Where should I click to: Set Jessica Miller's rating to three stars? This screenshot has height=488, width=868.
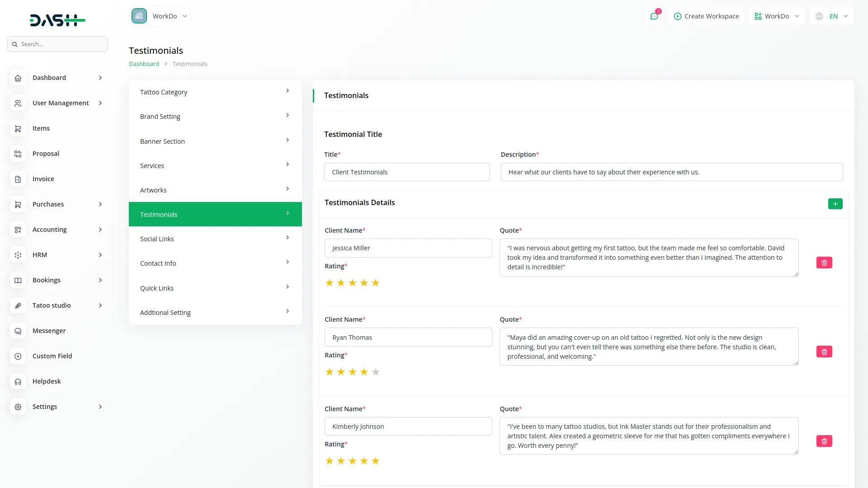coord(353,283)
